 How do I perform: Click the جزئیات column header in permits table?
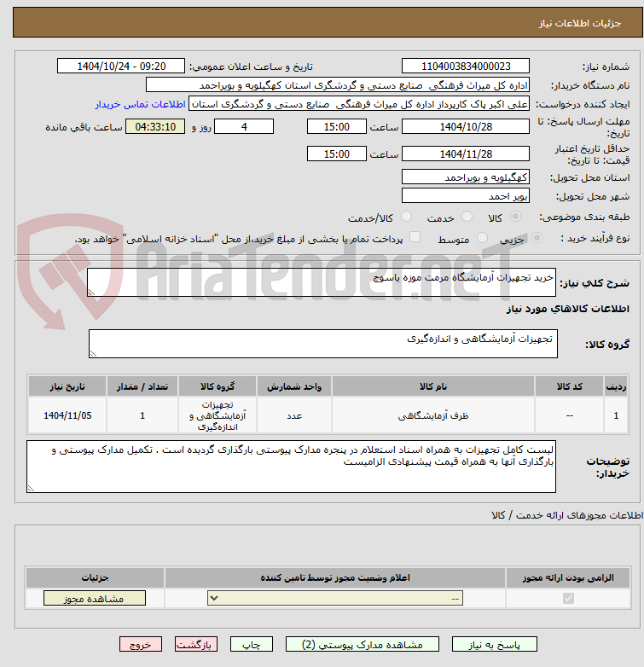tap(95, 577)
